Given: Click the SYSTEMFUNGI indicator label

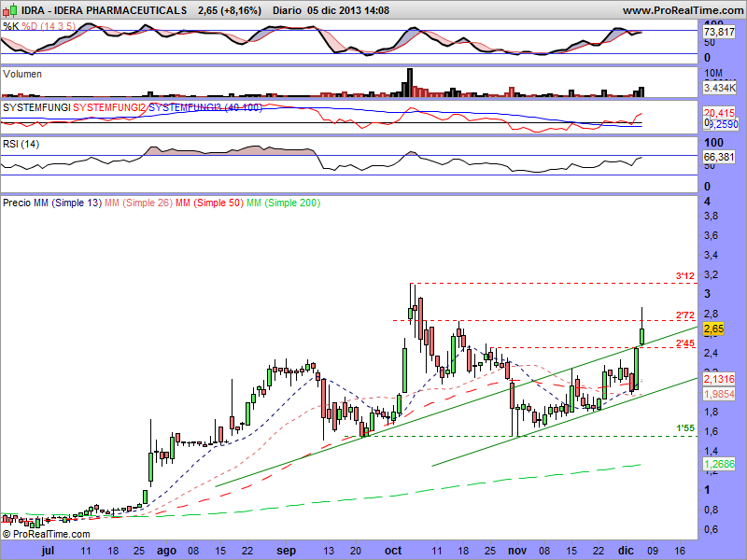Looking at the screenshot, I should click(x=36, y=107).
